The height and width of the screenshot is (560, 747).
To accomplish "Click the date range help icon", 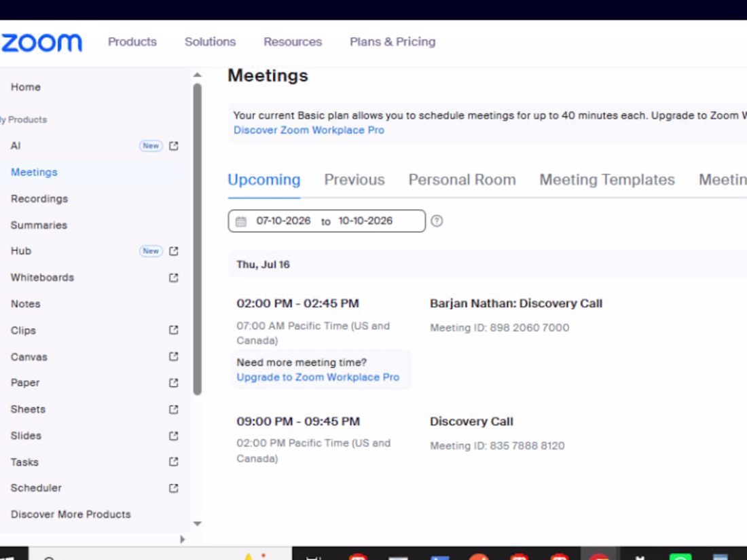I will click(x=437, y=221).
